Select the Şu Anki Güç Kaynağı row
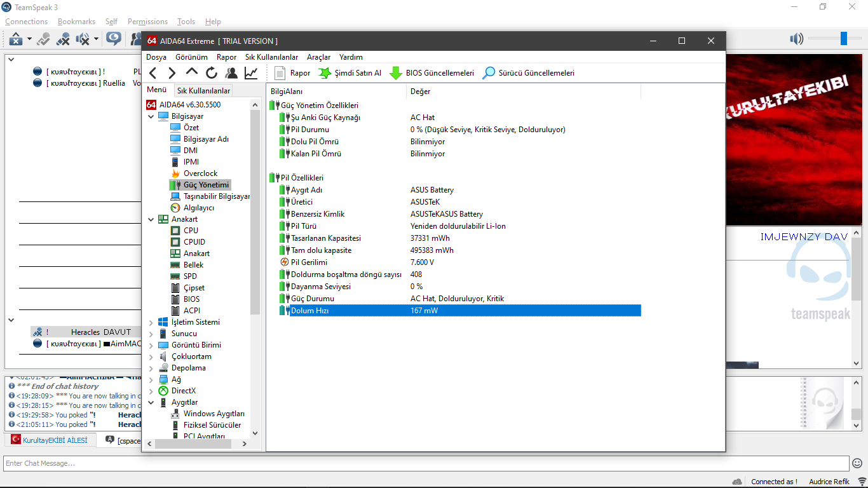The height and width of the screenshot is (488, 868). (459, 118)
